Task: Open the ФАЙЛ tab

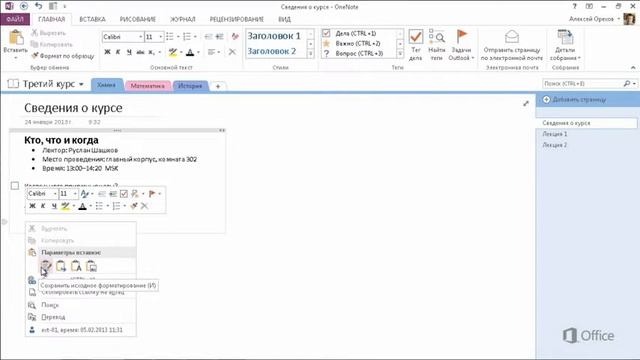Action: pos(15,19)
